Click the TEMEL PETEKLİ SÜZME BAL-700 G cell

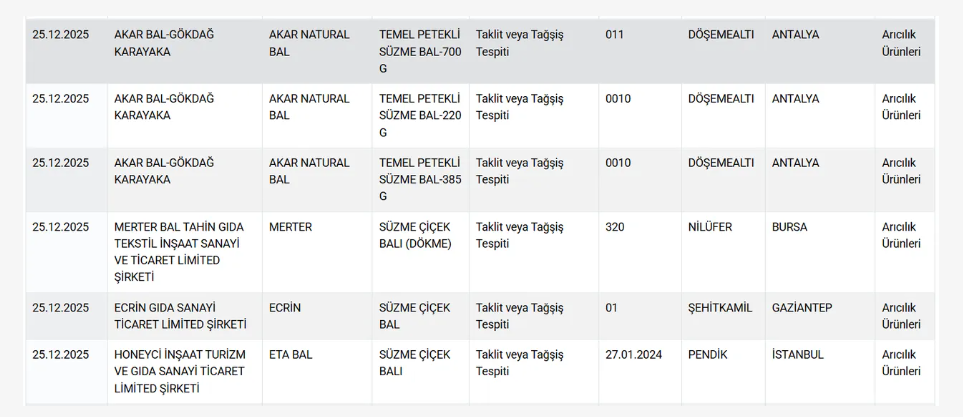pos(419,51)
